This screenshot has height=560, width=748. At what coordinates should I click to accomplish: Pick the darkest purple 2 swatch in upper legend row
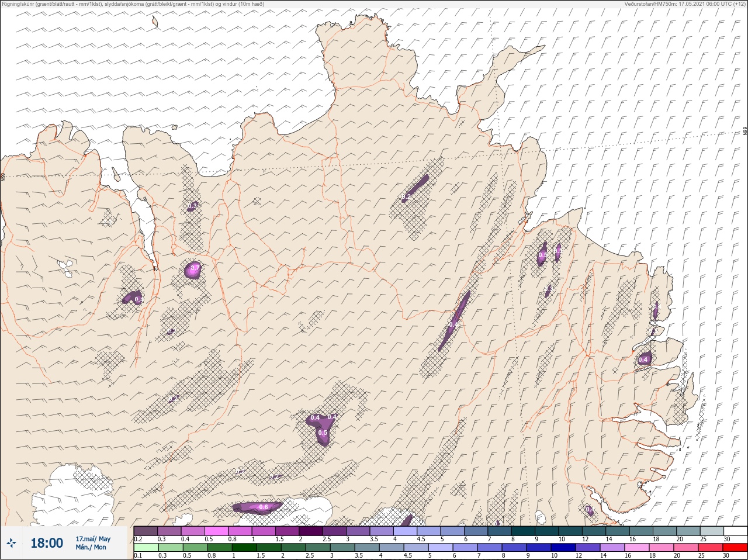[x=311, y=531]
